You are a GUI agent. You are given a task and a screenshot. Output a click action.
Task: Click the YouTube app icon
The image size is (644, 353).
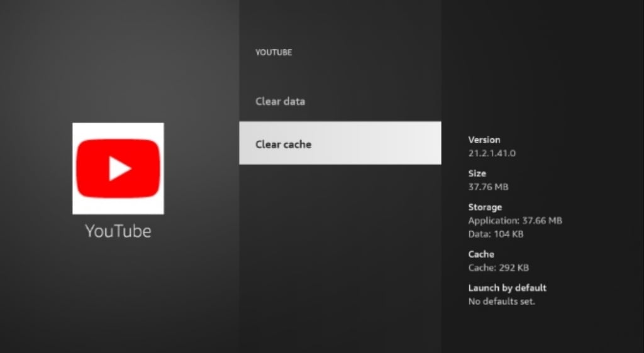point(118,168)
